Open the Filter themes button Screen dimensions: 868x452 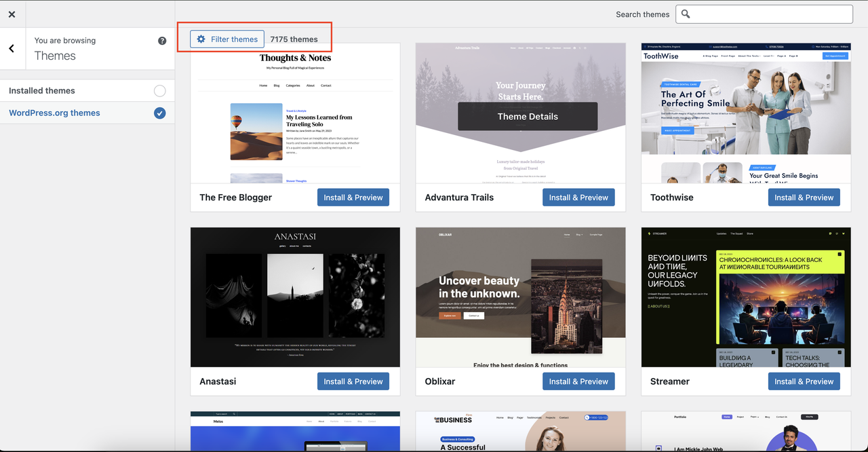point(227,39)
